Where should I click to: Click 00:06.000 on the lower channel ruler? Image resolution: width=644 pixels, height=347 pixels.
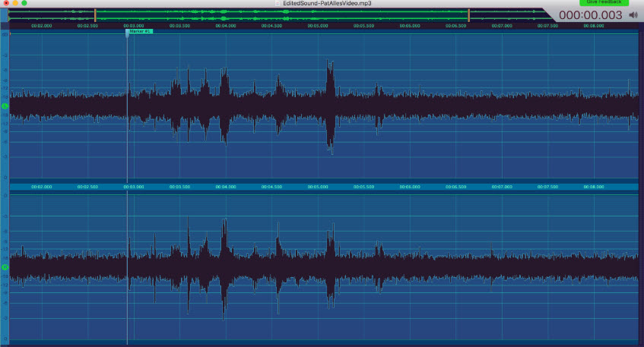(x=410, y=187)
